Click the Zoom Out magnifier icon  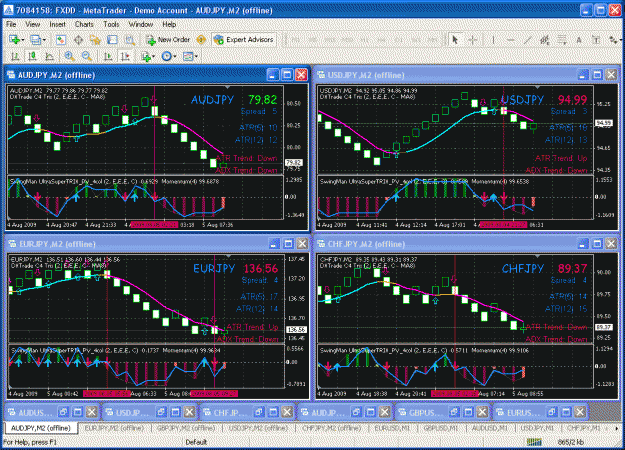coord(87,57)
